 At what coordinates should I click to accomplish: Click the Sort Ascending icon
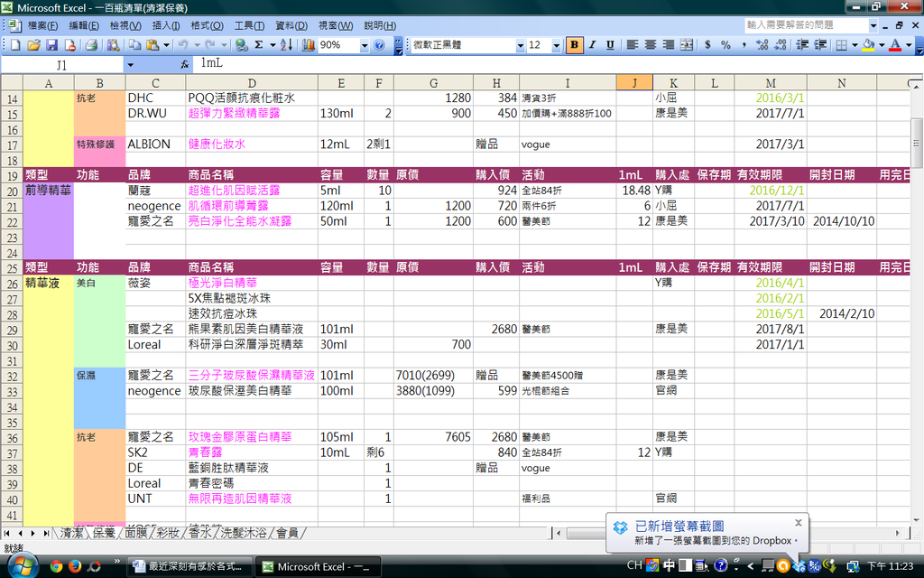pyautogui.click(x=285, y=46)
